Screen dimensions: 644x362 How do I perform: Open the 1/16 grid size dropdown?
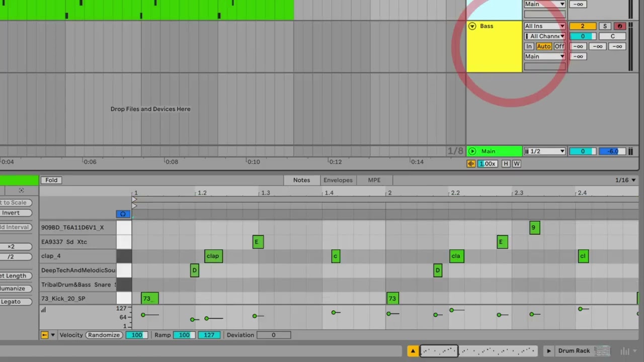point(625,180)
